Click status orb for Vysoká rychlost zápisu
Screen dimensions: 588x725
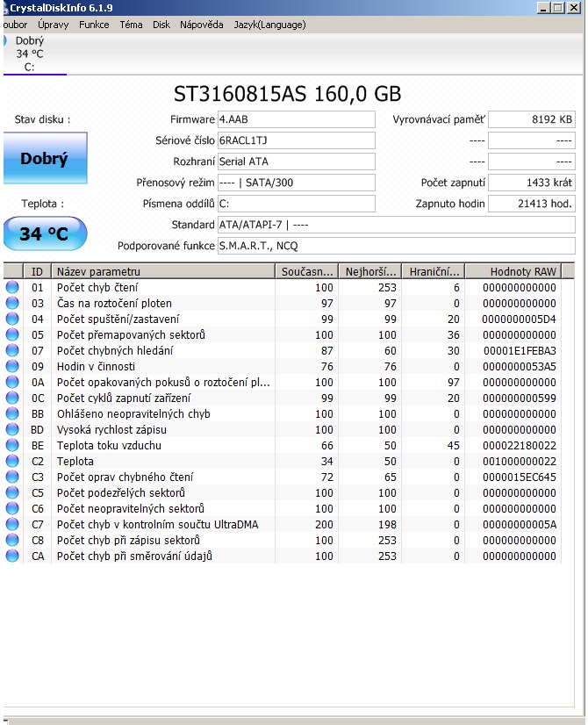tap(12, 429)
